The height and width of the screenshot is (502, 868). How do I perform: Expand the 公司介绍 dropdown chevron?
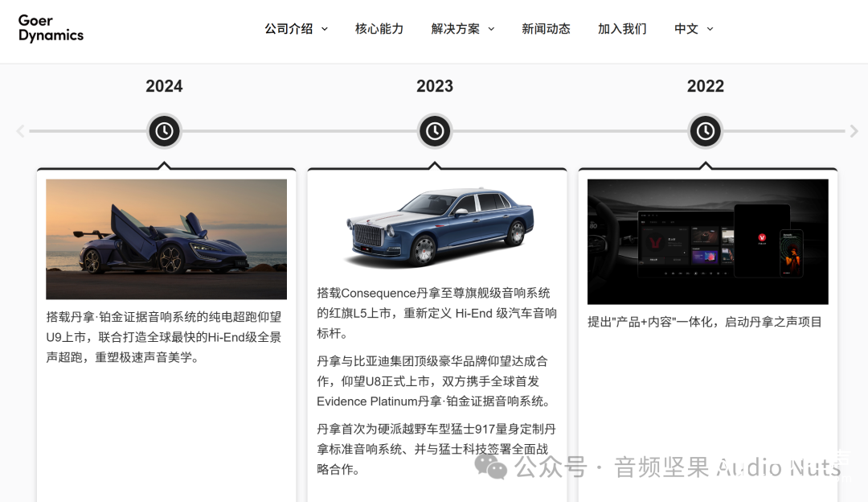325,29
